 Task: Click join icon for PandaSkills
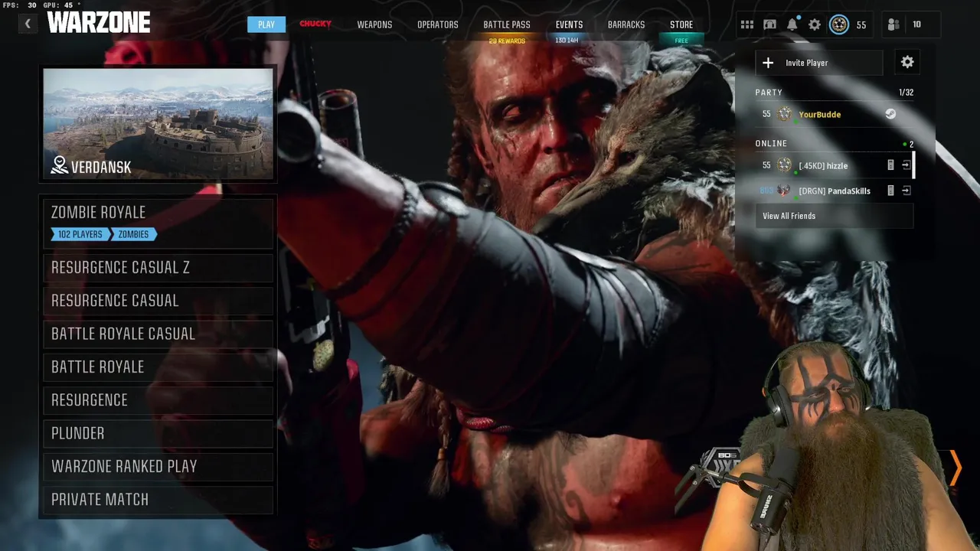(906, 191)
